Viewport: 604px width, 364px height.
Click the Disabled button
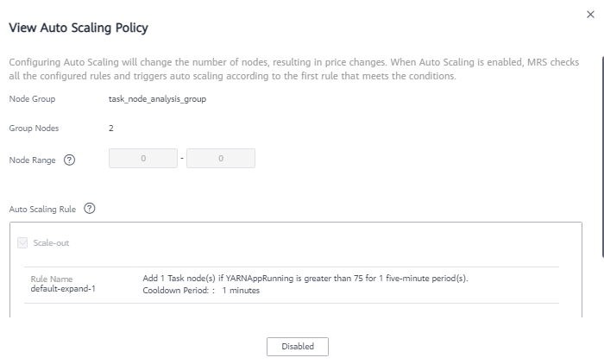(298, 347)
